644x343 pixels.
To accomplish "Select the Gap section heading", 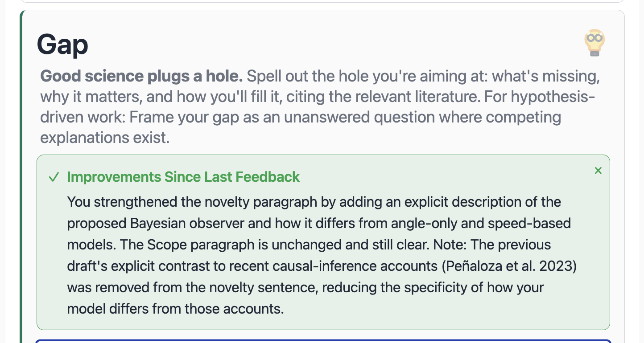I will pyautogui.click(x=62, y=45).
